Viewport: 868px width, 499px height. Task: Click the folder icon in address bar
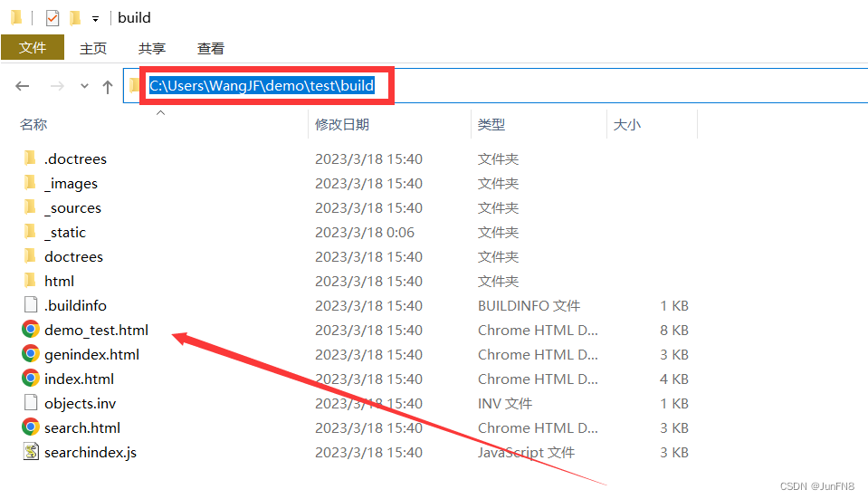pyautogui.click(x=134, y=85)
